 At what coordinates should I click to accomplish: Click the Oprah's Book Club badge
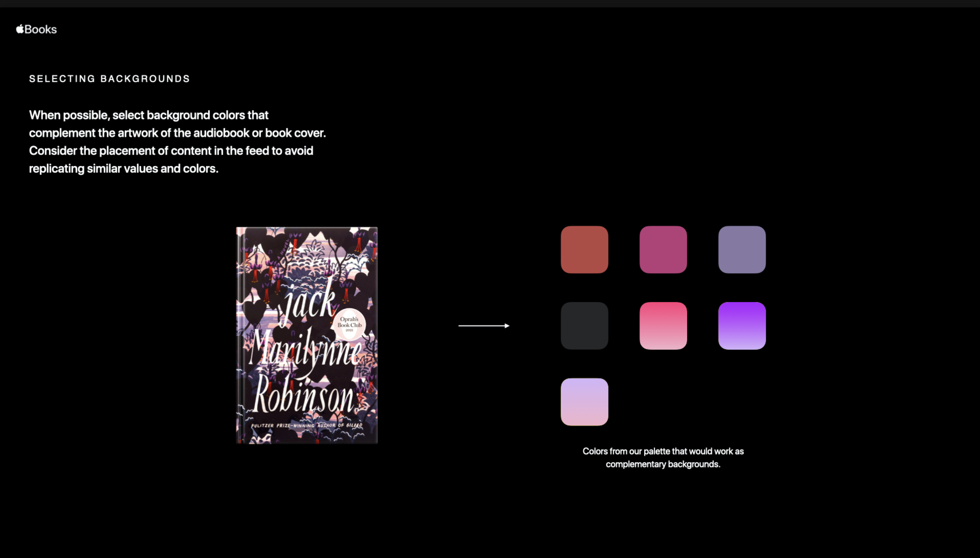coord(349,324)
